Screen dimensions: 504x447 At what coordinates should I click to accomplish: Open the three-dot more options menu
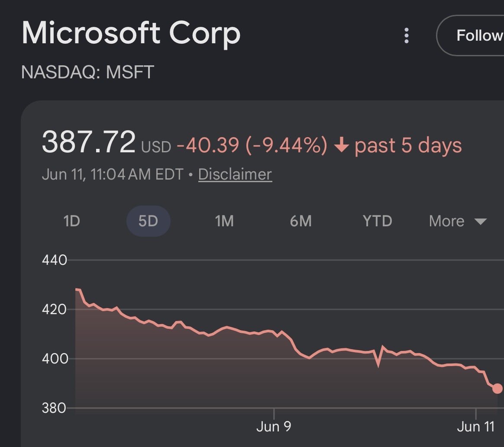[x=406, y=35]
